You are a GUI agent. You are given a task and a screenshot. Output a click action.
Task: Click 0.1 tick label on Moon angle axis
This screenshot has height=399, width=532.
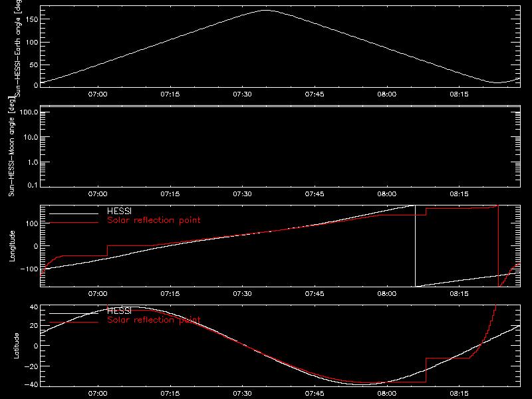[x=33, y=186]
